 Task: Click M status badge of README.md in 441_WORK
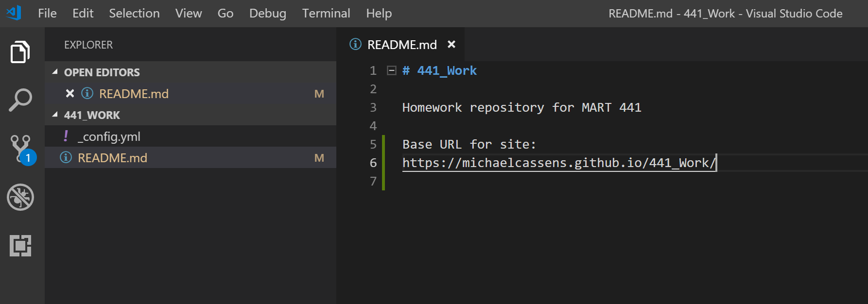(x=319, y=157)
